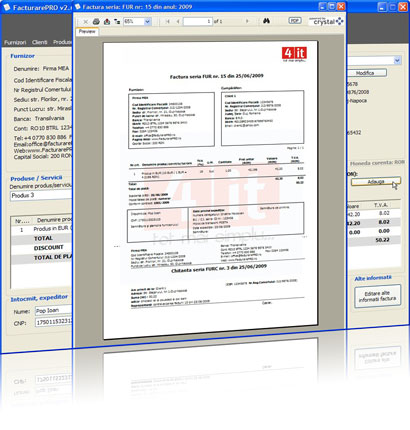Click the Nr column header
The image size is (410, 430).
click(x=22, y=221)
